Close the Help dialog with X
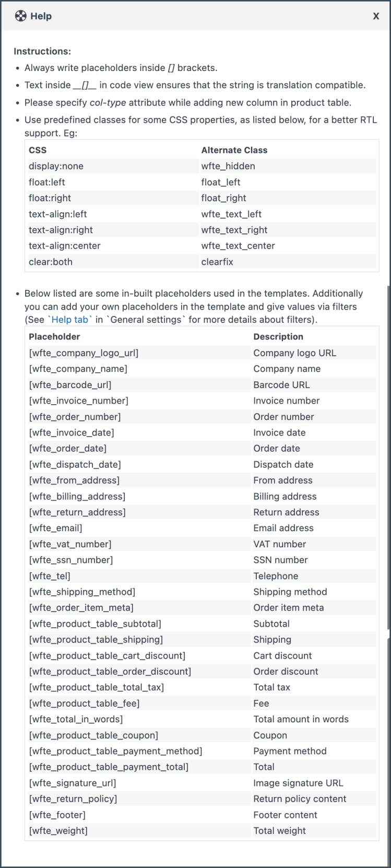391x868 pixels. coord(376,16)
